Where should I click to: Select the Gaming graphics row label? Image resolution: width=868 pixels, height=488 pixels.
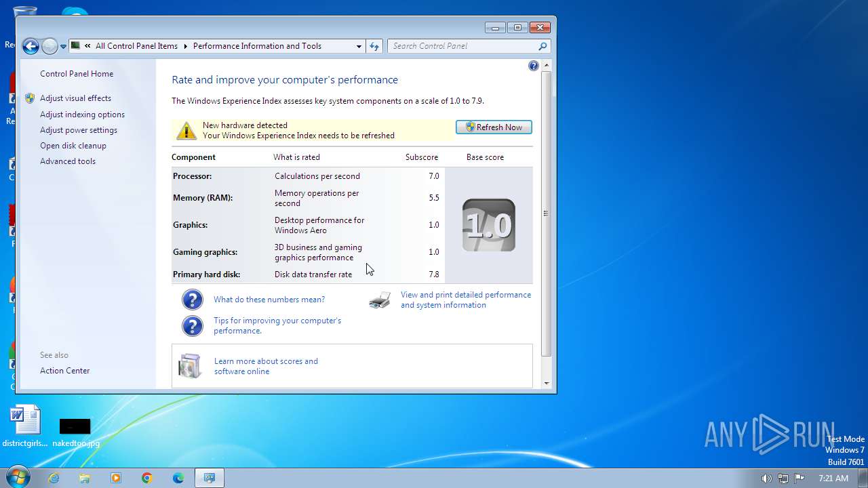pos(205,252)
